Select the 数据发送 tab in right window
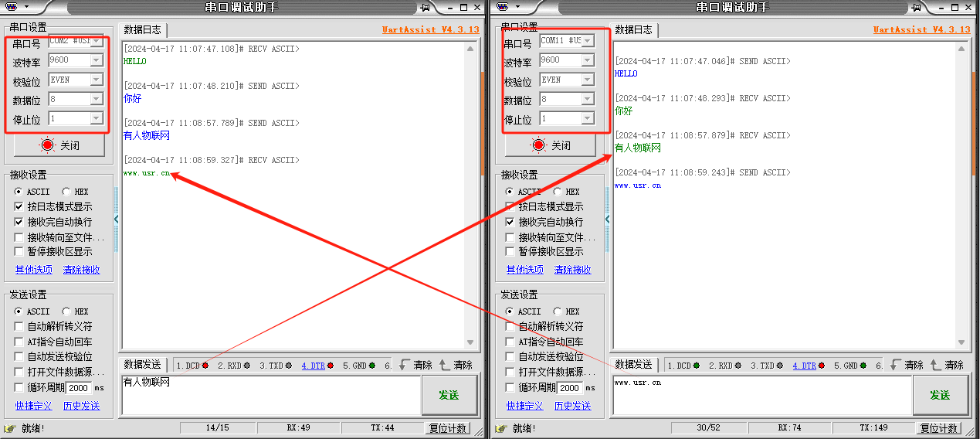 (633, 365)
